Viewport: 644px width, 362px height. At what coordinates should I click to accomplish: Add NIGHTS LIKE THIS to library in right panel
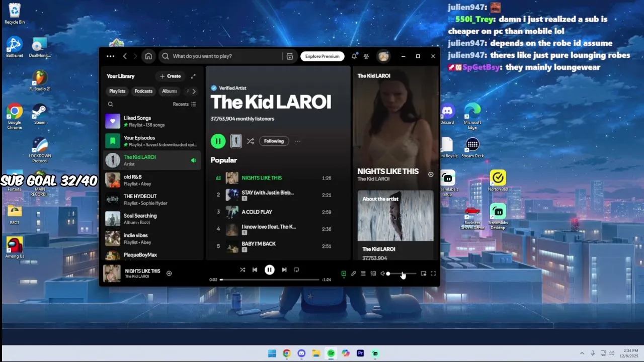pyautogui.click(x=431, y=174)
